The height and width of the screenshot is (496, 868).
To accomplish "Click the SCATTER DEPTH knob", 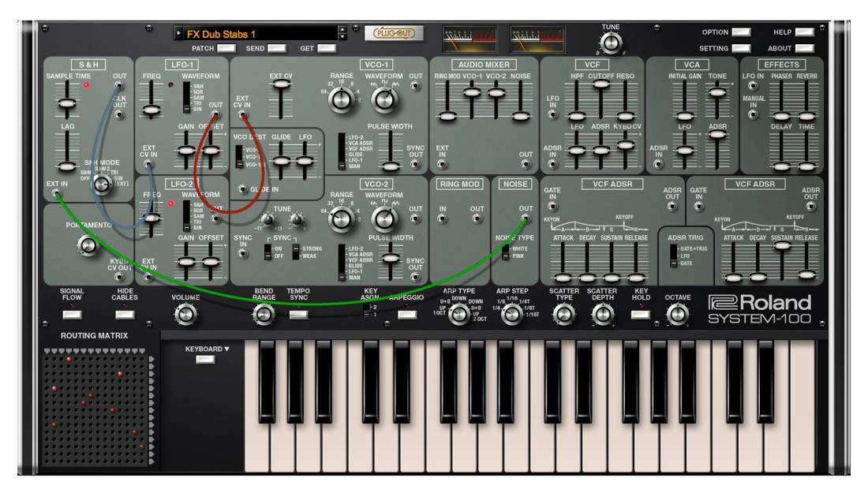I will 601,315.
